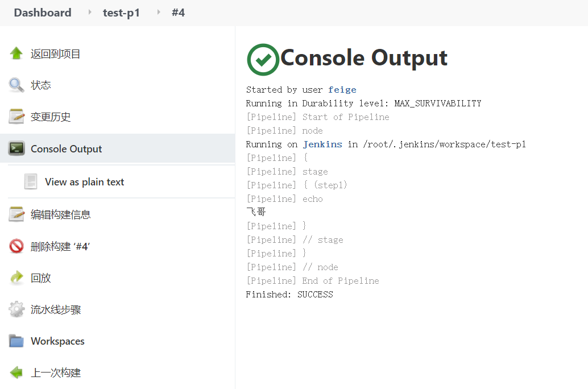Viewport: 588px width, 389px height.
Task: Click the magnifying glass 状态 icon
Action: (16, 85)
